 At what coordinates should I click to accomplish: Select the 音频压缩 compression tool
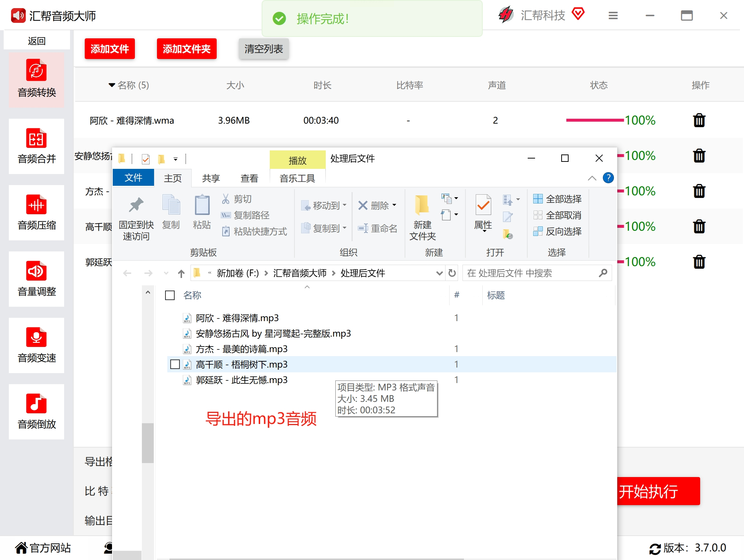36,212
